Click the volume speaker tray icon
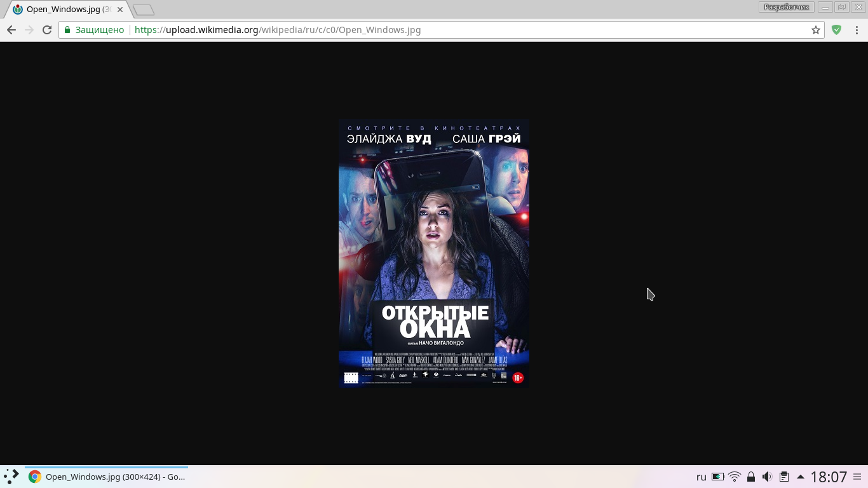This screenshot has height=488, width=868. click(x=767, y=477)
